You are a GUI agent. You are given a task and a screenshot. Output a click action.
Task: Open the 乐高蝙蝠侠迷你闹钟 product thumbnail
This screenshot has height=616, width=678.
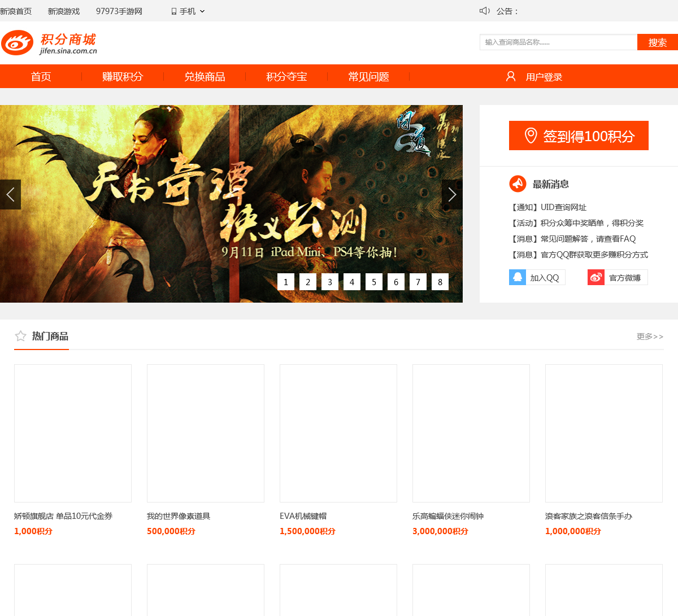pos(471,433)
